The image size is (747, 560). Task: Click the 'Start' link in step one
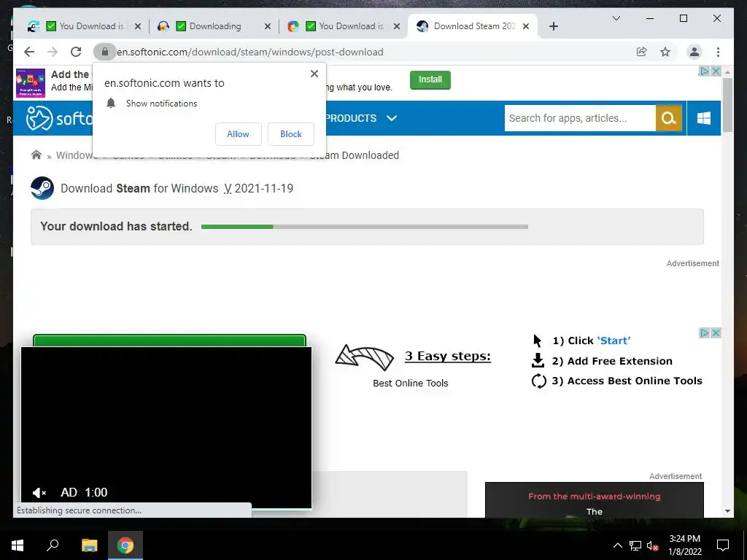click(x=614, y=341)
